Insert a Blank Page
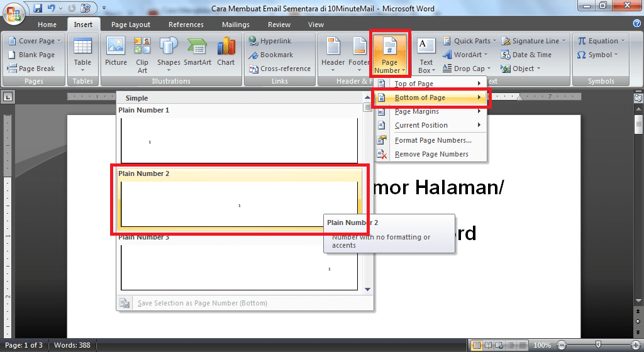 (31, 55)
